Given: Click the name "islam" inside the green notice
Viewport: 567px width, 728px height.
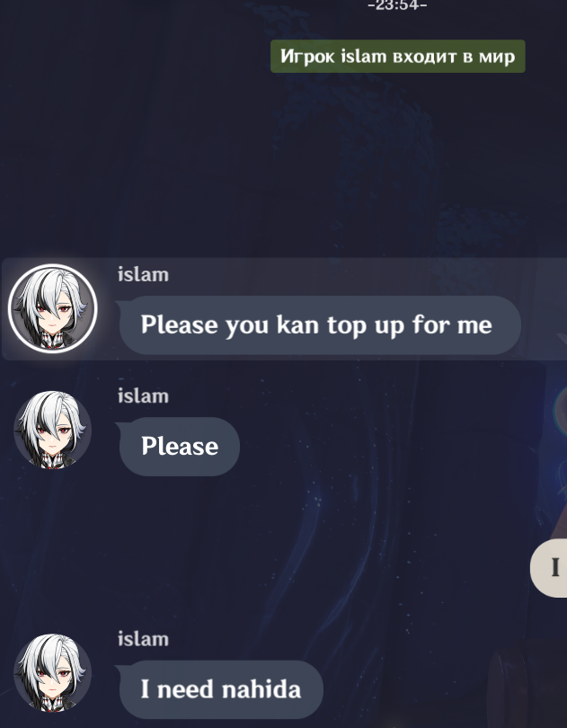Looking at the screenshot, I should coord(364,57).
